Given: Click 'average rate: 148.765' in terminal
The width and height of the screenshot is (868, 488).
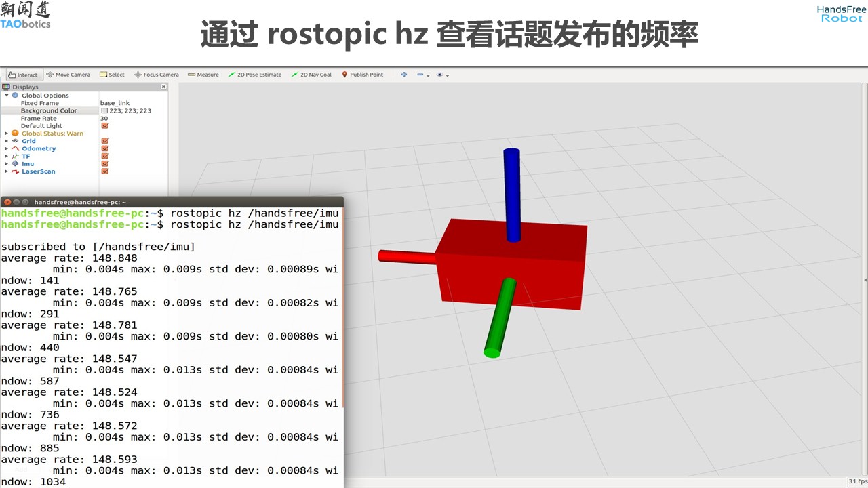Looking at the screenshot, I should (69, 291).
